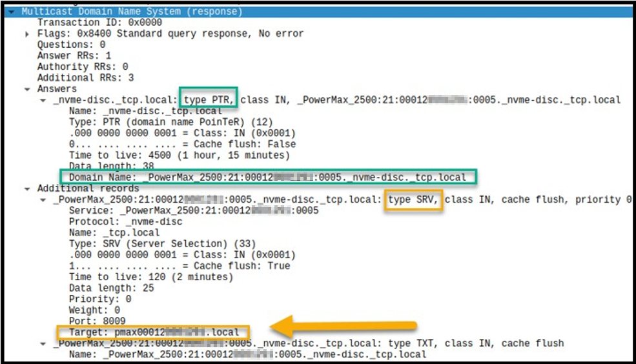
Task: Select the Transaction ID: 0x0000 line
Action: pos(100,23)
